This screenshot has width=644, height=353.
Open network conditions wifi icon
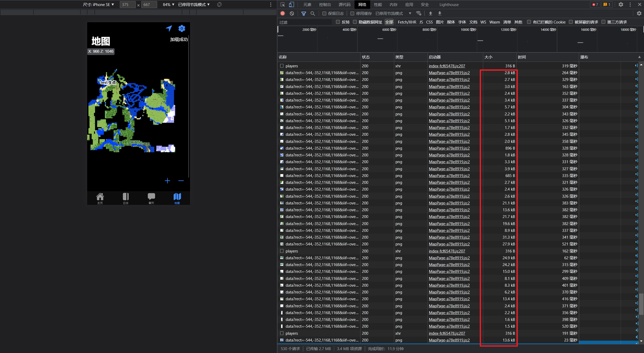pyautogui.click(x=419, y=13)
